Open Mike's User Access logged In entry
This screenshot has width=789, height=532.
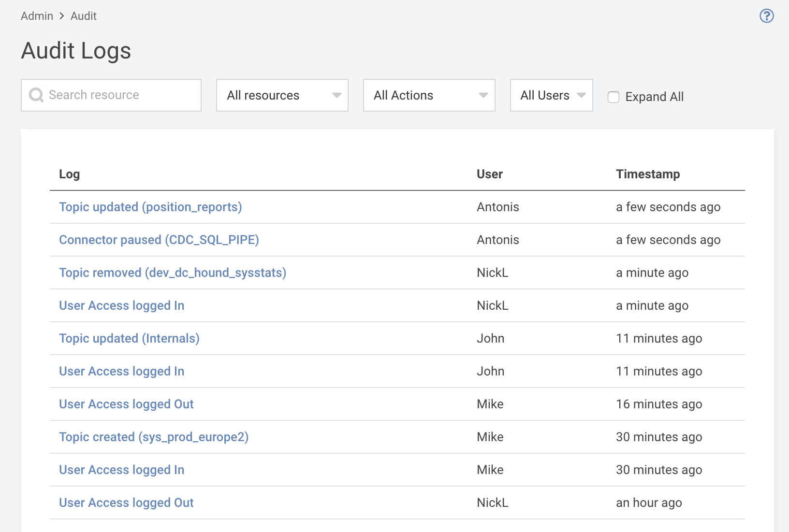(x=122, y=470)
